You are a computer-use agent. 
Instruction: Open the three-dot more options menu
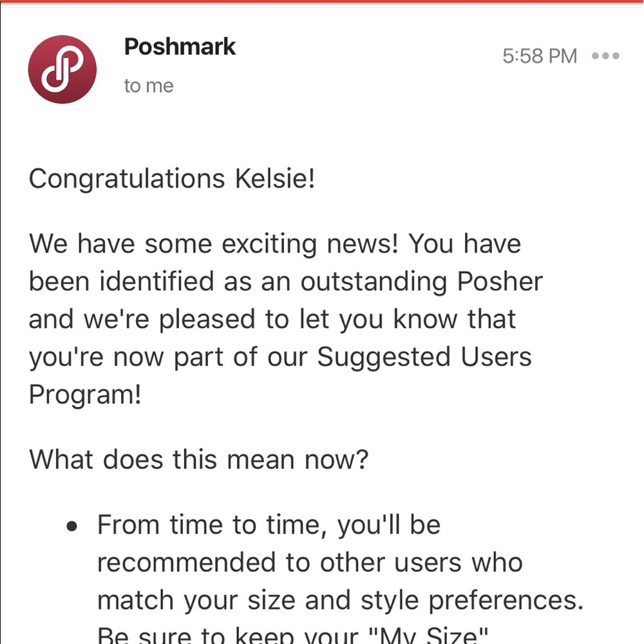605,56
